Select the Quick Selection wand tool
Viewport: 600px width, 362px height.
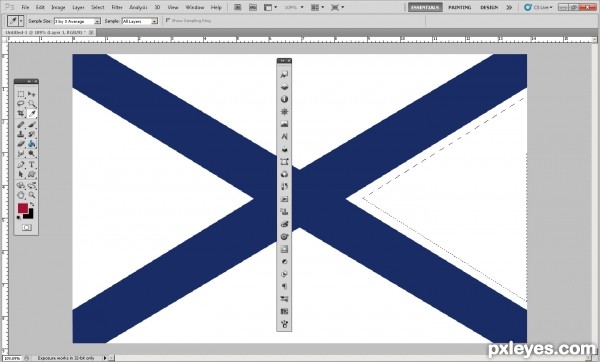32,104
